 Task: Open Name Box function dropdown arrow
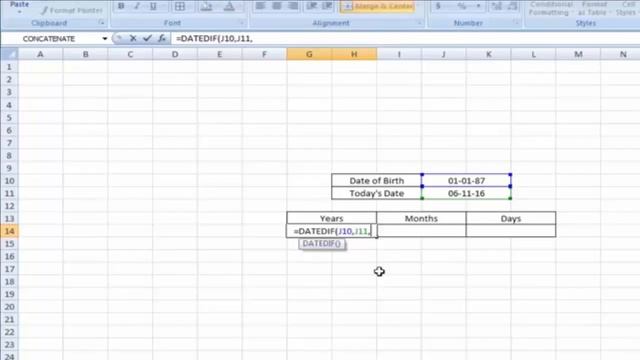pyautogui.click(x=104, y=39)
